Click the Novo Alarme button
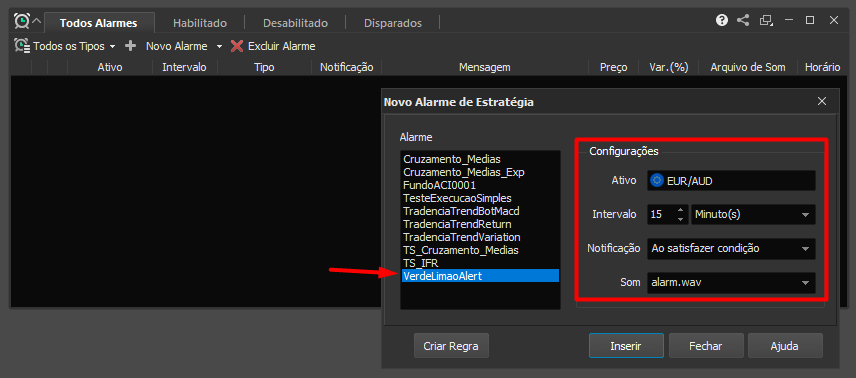856x378 pixels. (x=176, y=46)
